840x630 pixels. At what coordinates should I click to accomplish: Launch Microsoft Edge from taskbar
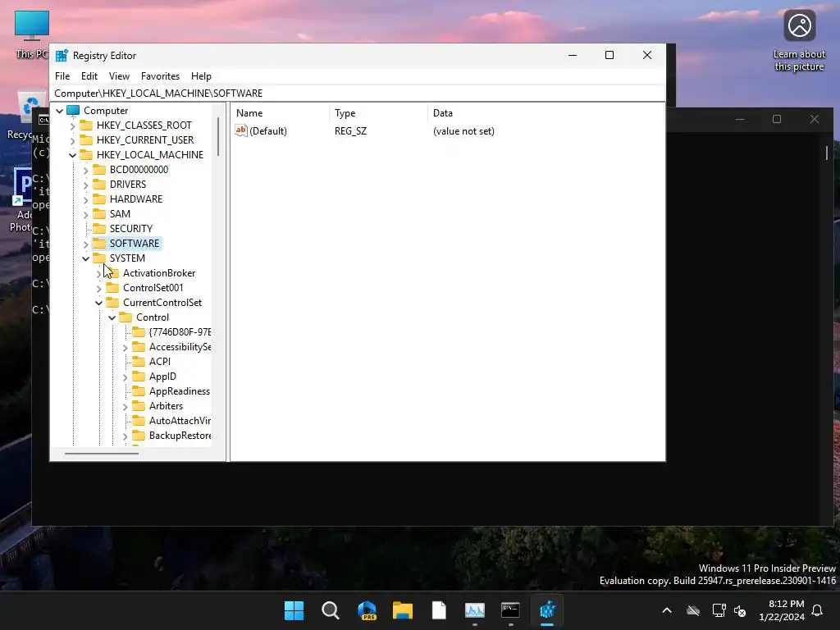pos(367,610)
